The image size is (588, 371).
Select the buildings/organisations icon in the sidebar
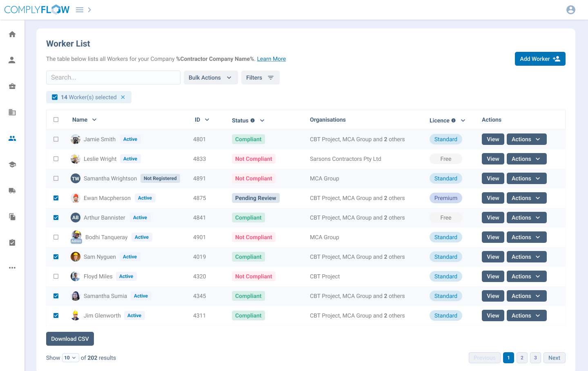[12, 112]
